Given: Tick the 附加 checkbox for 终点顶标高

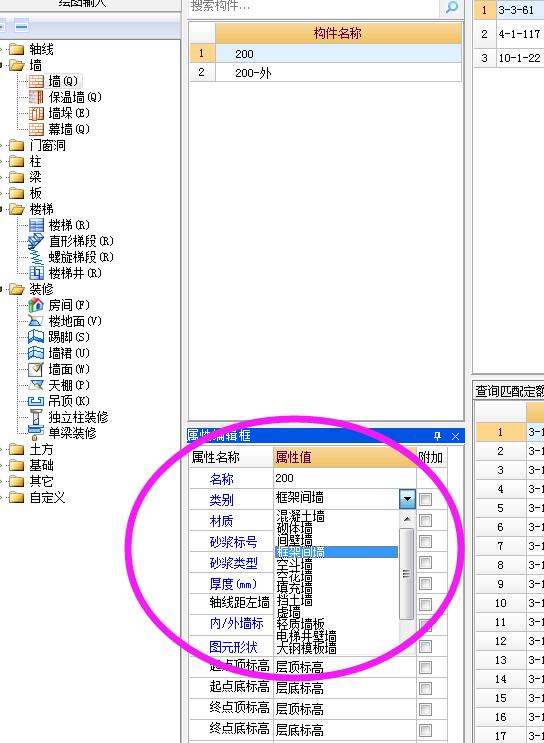Looking at the screenshot, I should 426,709.
